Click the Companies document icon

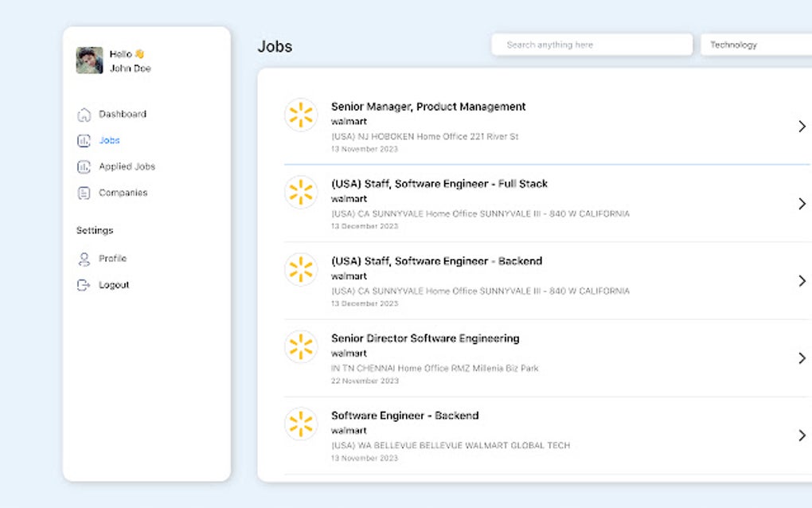click(x=84, y=193)
